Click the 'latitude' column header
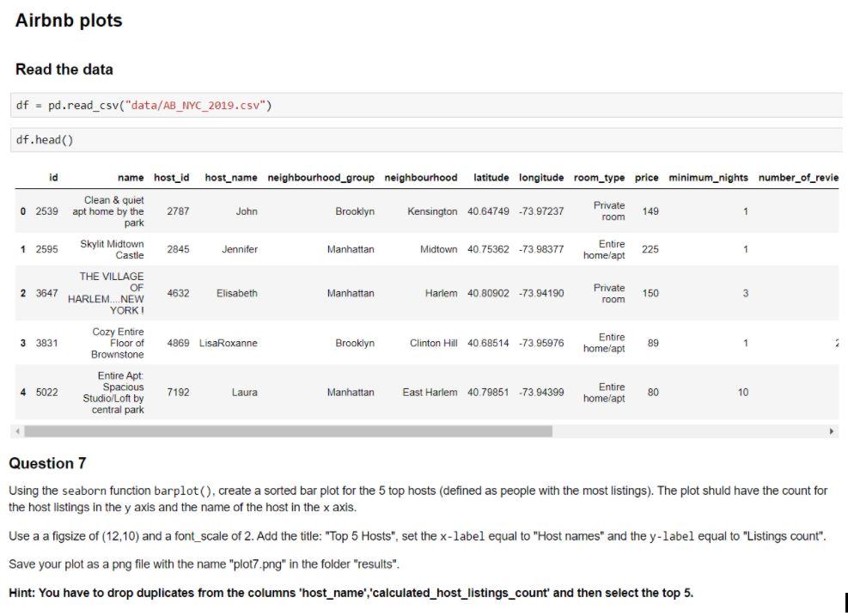The height and width of the screenshot is (616, 848). click(491, 177)
